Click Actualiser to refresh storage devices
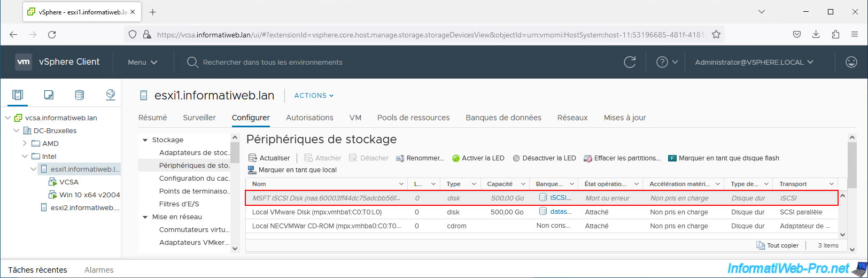Image resolution: width=868 pixels, height=278 pixels. click(269, 158)
